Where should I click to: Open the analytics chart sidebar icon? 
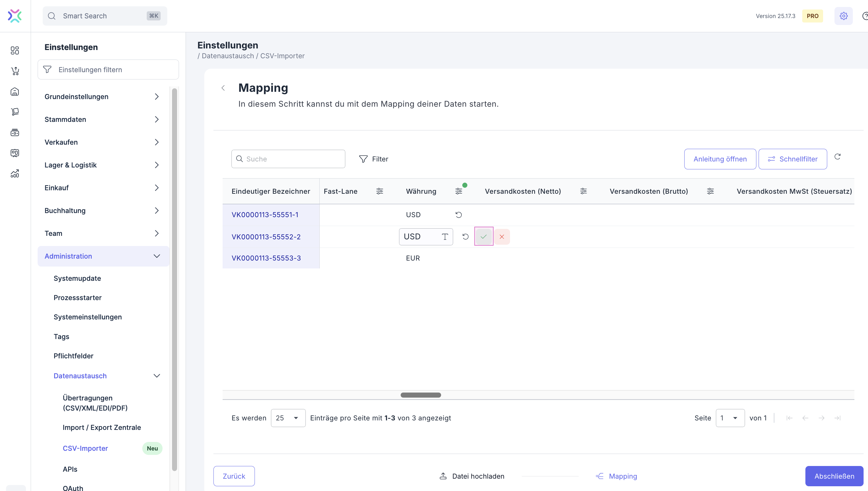15,173
